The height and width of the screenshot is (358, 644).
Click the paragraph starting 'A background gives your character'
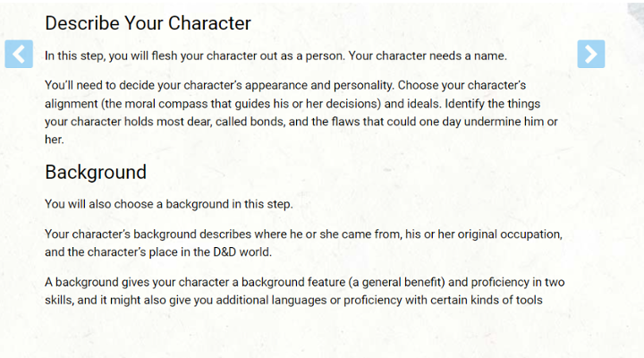(x=305, y=291)
